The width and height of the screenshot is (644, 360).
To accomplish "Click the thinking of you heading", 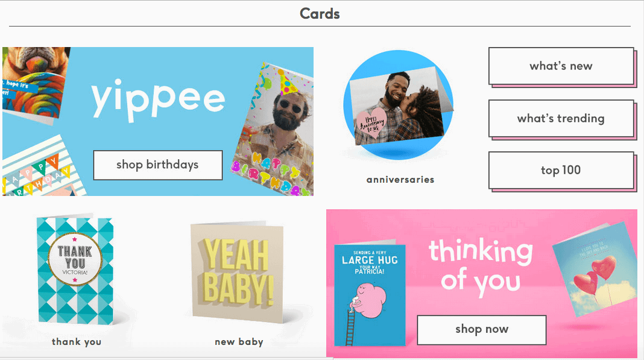I will coord(481,267).
